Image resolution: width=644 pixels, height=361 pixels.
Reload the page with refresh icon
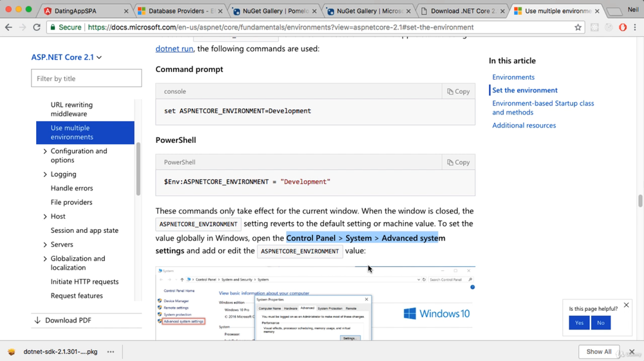pos(37,27)
